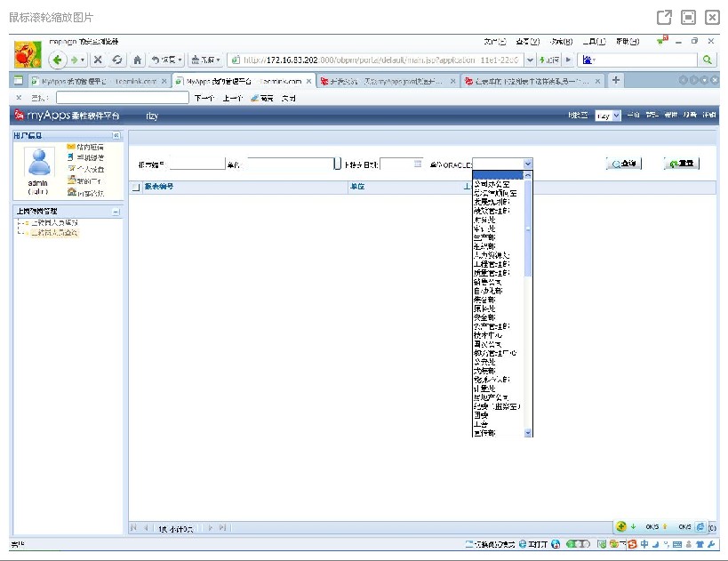Viewport: 728px width, 561px height.
Task: Collapse the job management panel
Action: click(116, 212)
